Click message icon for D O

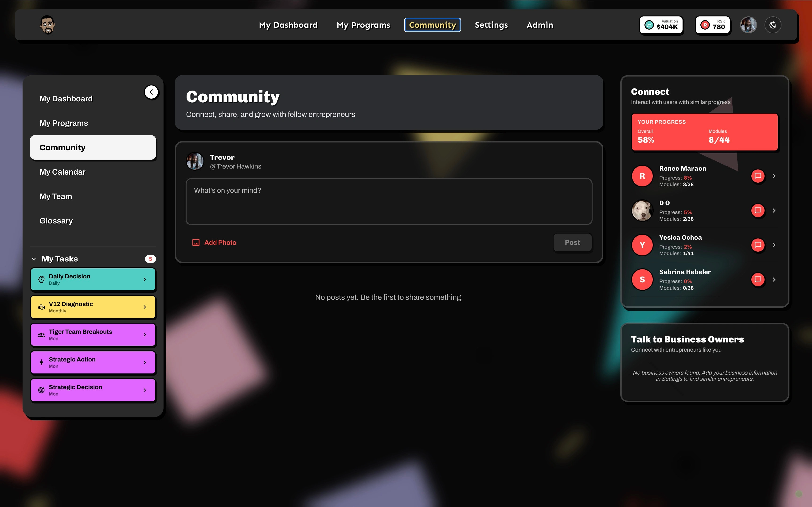point(758,211)
